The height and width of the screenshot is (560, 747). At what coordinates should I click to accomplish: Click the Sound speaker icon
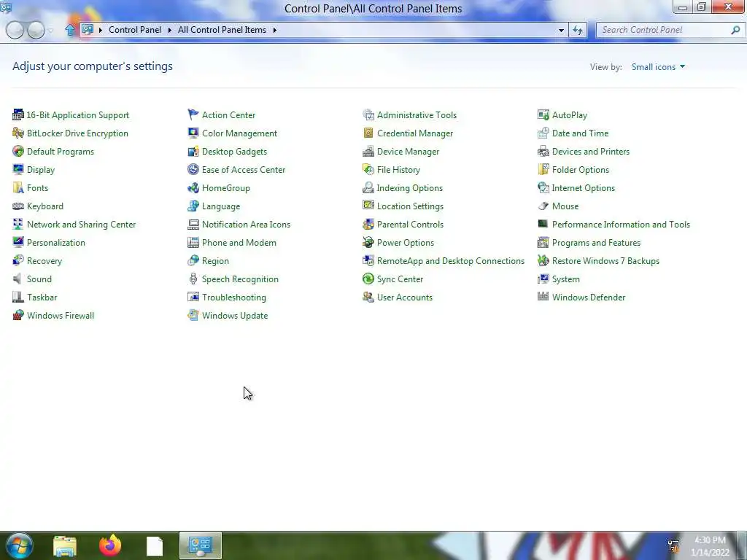pos(18,279)
